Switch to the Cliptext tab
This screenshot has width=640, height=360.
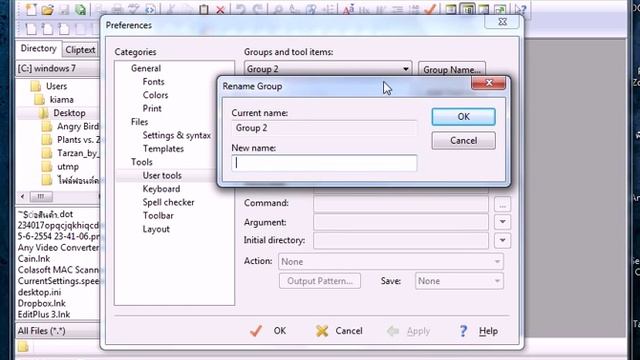(x=80, y=50)
